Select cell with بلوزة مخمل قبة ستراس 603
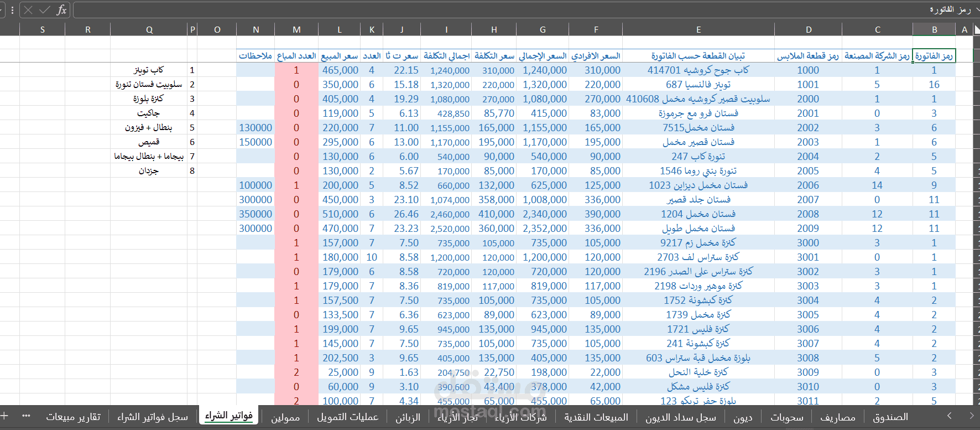 (698, 358)
